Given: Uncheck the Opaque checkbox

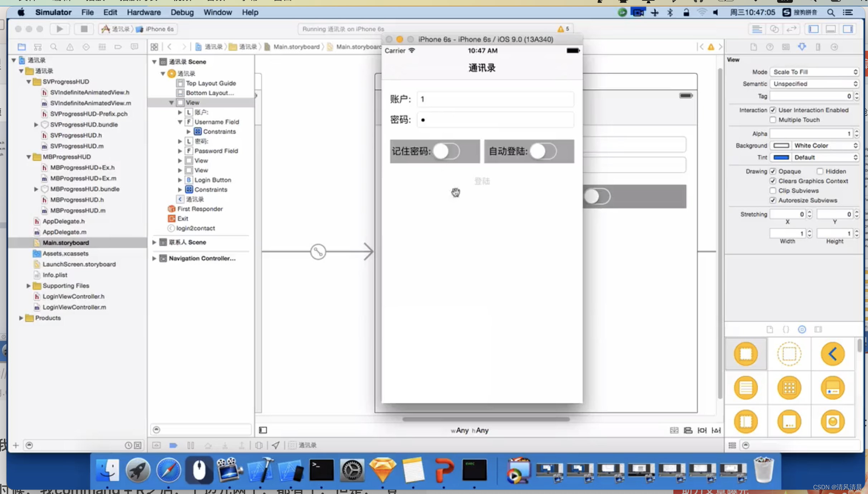Looking at the screenshot, I should click(773, 171).
